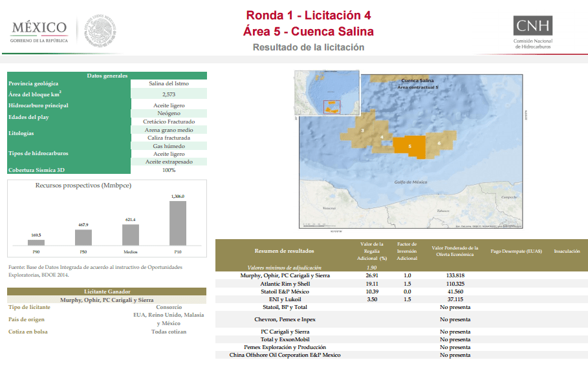The image size is (588, 371).
Task: Click the 'Resumen de resultados' column header
Action: coord(284,251)
